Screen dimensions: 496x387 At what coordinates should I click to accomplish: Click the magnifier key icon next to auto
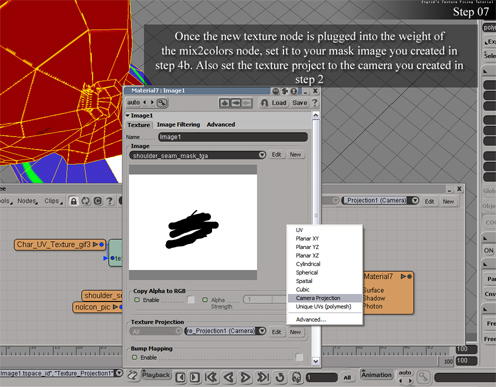click(x=162, y=102)
